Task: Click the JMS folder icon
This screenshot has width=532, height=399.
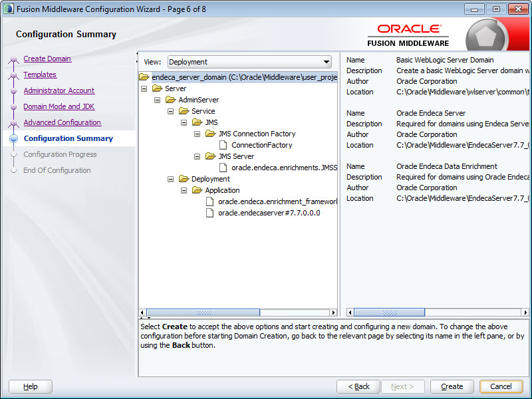Action: coord(197,122)
